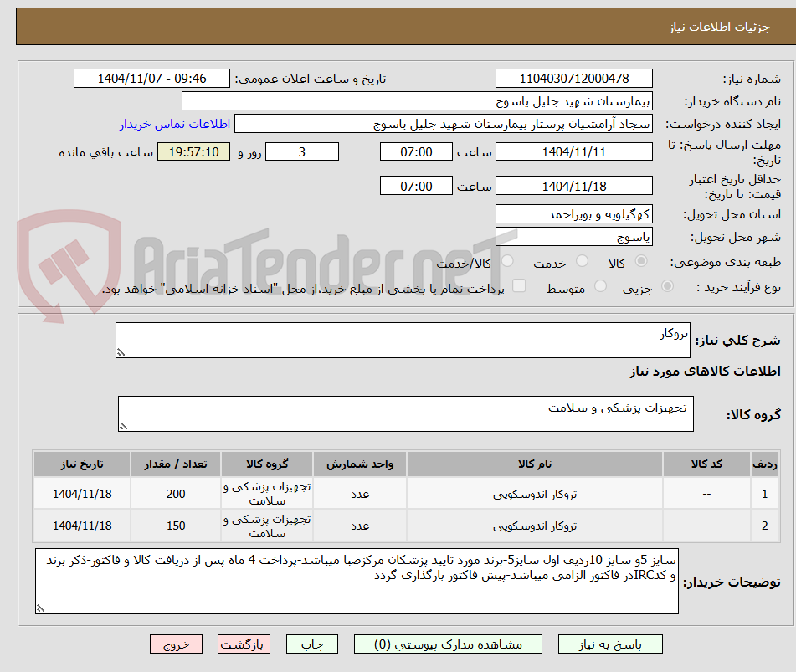Select the کالا/خدمت radio button
Image resolution: width=796 pixels, height=672 pixels.
[507, 261]
